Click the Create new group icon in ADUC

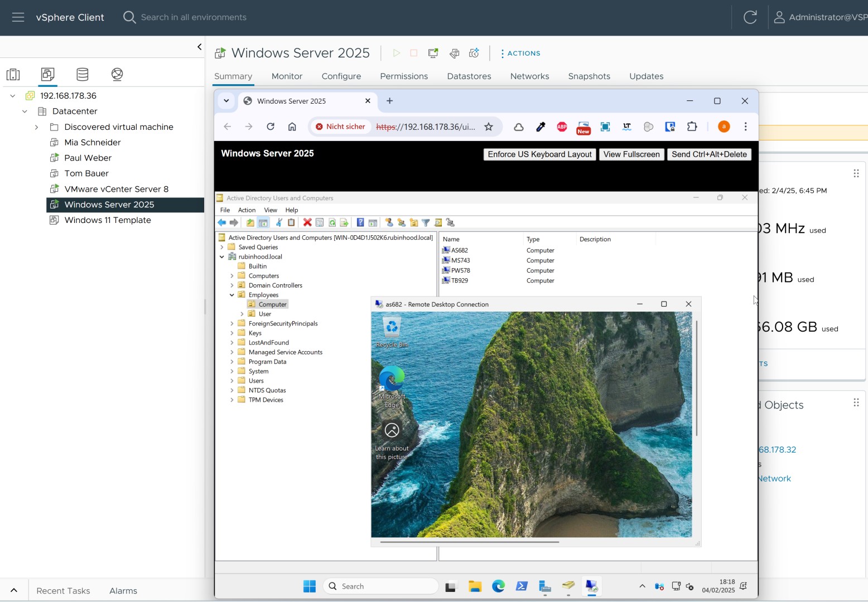coord(401,222)
